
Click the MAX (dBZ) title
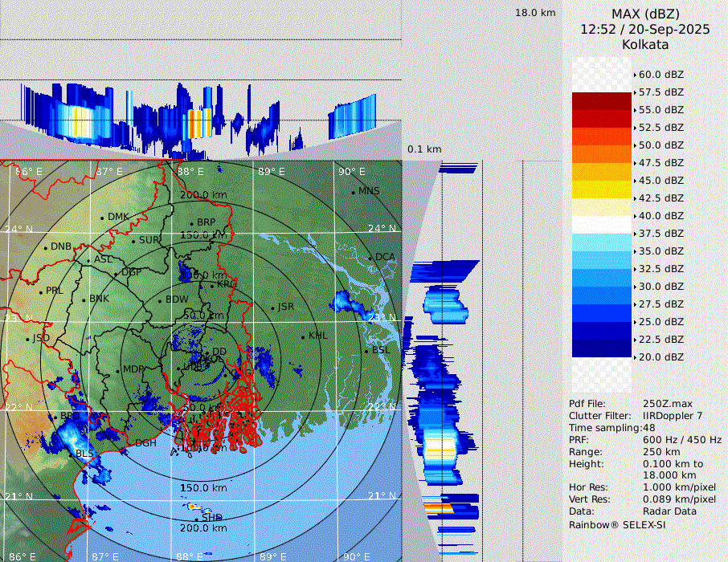tap(644, 14)
